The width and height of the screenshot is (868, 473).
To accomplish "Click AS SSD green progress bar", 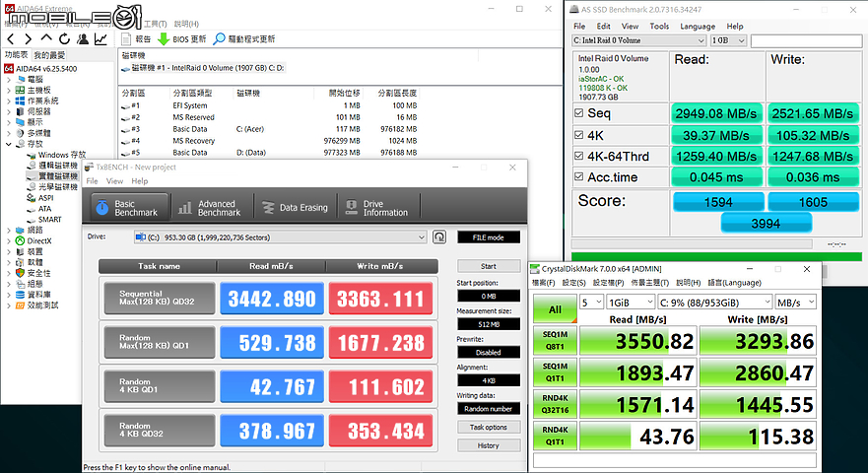I will pyautogui.click(x=716, y=256).
